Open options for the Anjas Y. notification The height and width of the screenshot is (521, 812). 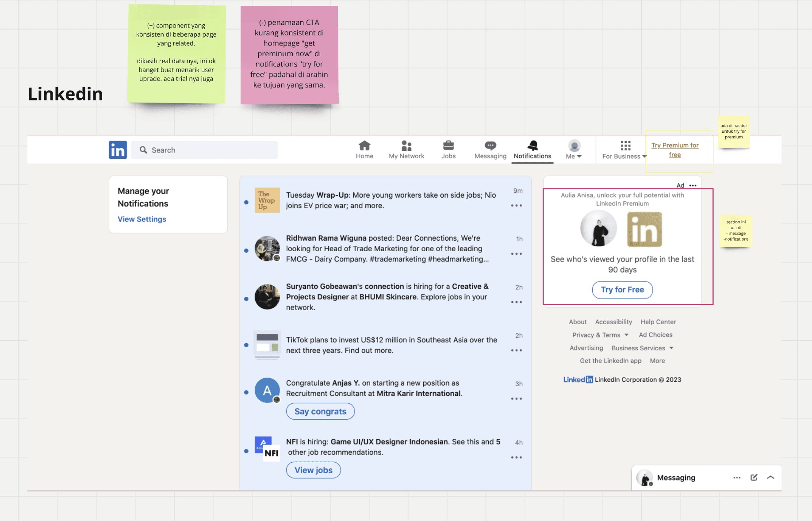point(517,398)
